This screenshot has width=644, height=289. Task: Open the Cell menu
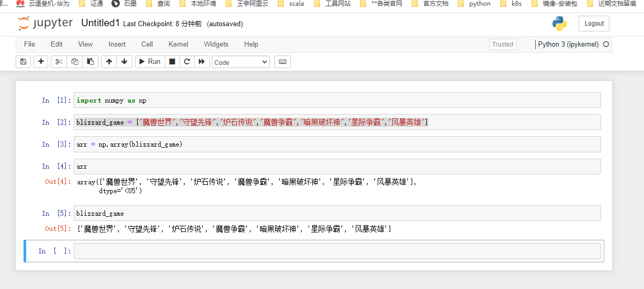click(x=147, y=45)
